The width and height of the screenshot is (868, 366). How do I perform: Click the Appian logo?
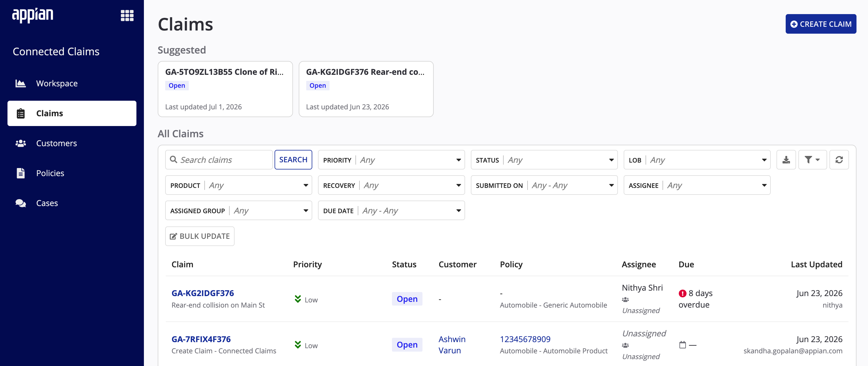click(33, 15)
